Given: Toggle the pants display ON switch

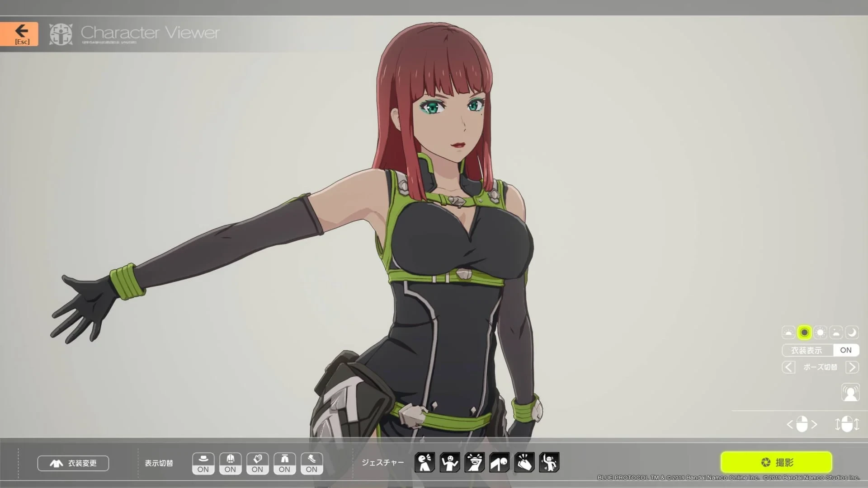Looking at the screenshot, I should (284, 464).
